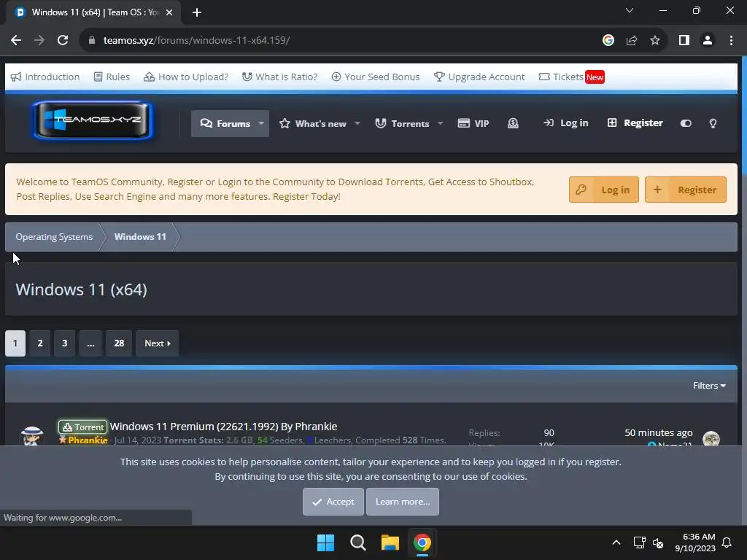Open the Introduction link

[x=45, y=77]
